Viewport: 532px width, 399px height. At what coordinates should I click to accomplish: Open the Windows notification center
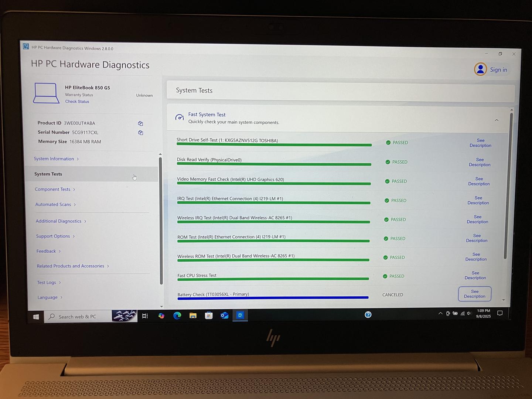[x=500, y=313]
